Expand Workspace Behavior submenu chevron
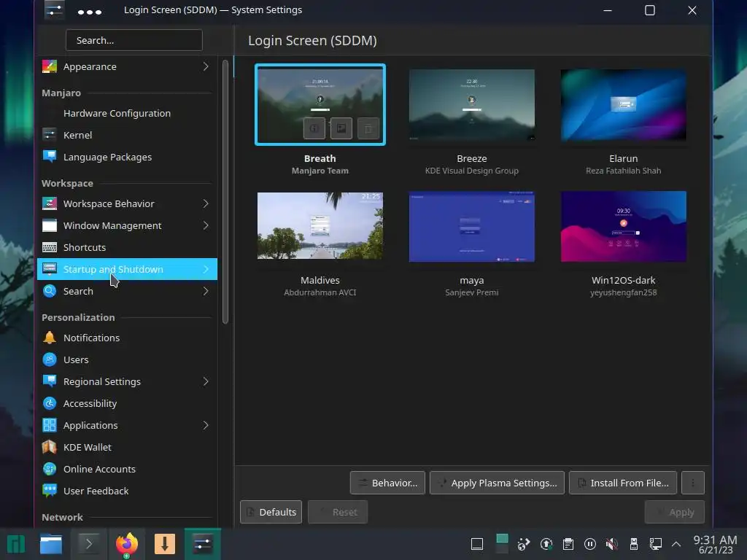Viewport: 747px width, 560px height. (206, 204)
